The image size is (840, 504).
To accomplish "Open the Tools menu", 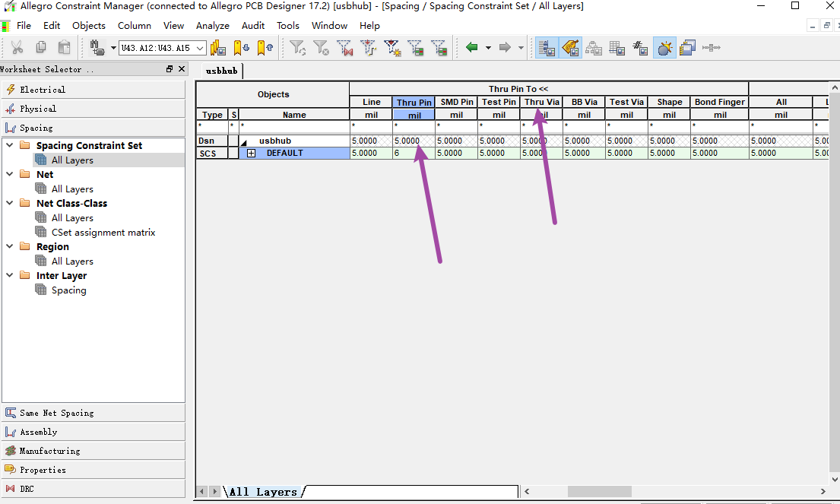I will click(287, 25).
